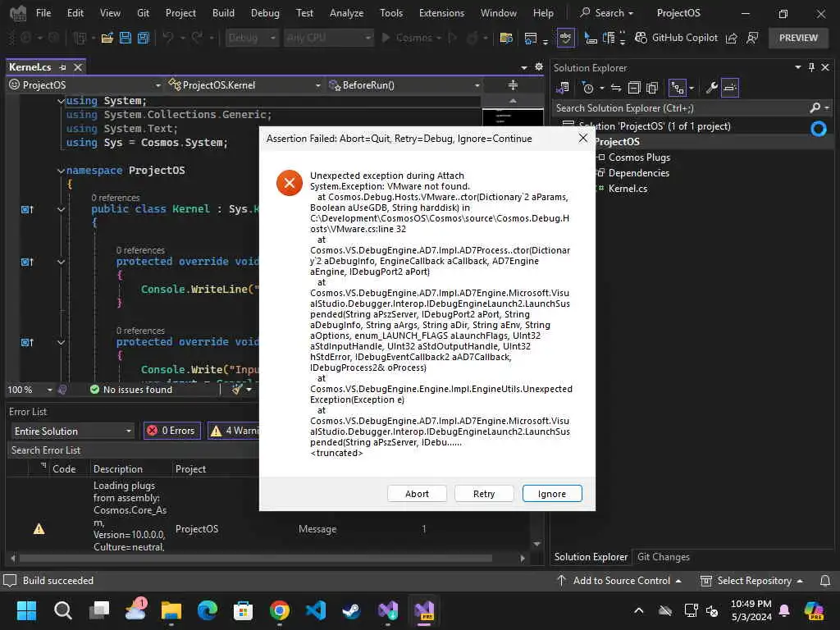Open Google Chrome from the taskbar

tap(279, 610)
